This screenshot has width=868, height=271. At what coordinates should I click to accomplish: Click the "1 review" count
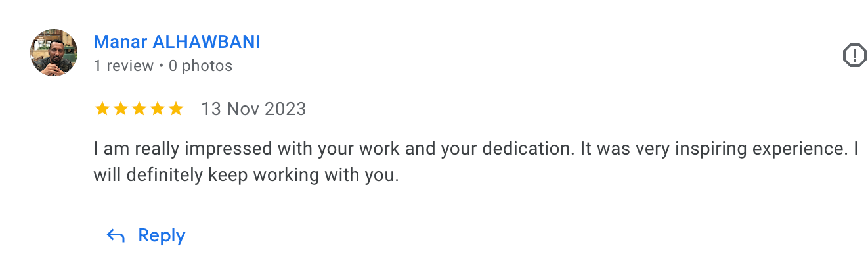(x=123, y=66)
